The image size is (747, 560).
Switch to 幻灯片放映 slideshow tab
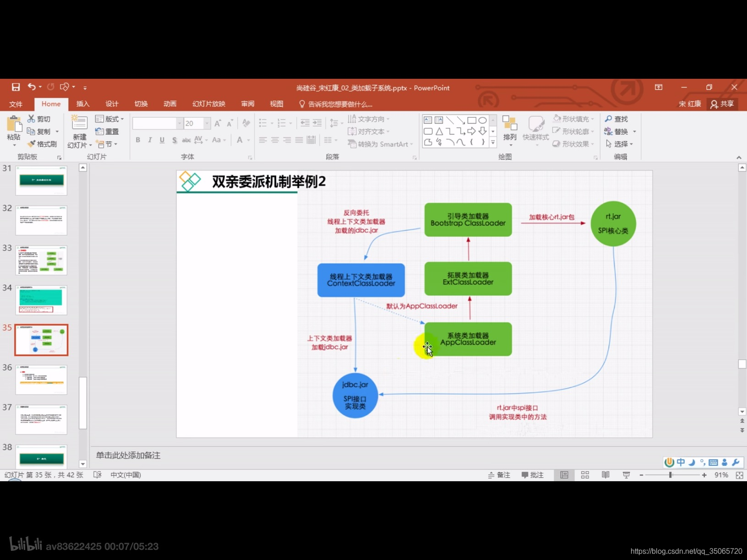(209, 104)
